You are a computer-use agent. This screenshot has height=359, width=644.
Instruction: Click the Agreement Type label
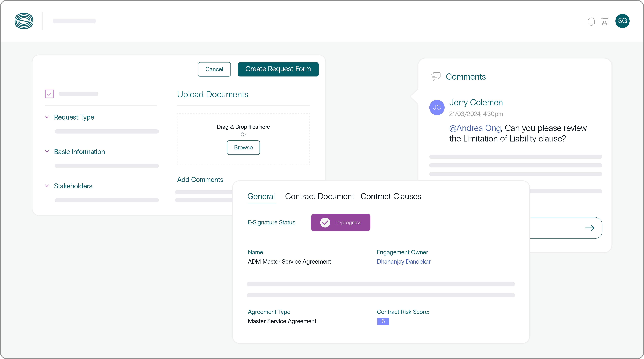269,312
